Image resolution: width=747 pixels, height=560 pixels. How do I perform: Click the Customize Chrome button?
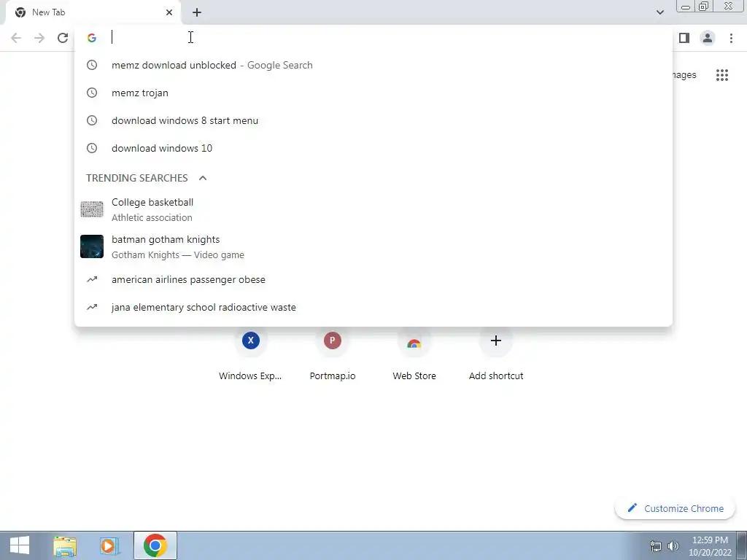point(675,508)
